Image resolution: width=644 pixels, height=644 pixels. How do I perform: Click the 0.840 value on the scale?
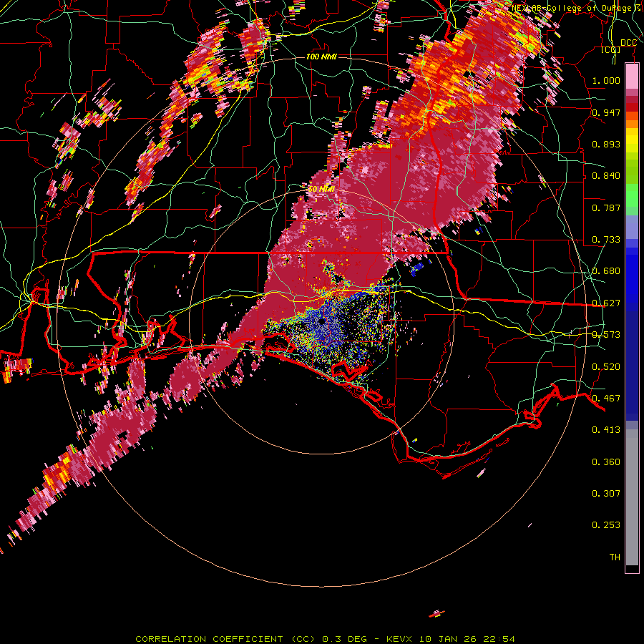(606, 176)
